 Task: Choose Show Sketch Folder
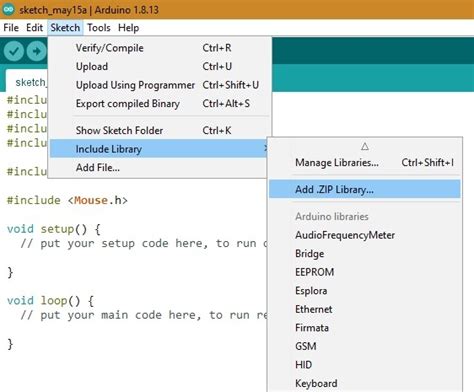tap(160, 130)
